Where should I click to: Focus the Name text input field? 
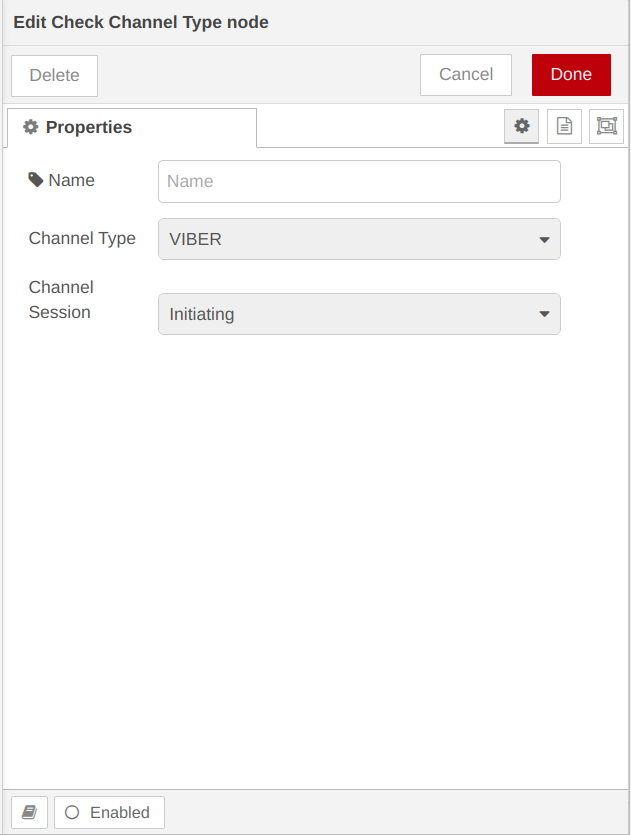[359, 182]
